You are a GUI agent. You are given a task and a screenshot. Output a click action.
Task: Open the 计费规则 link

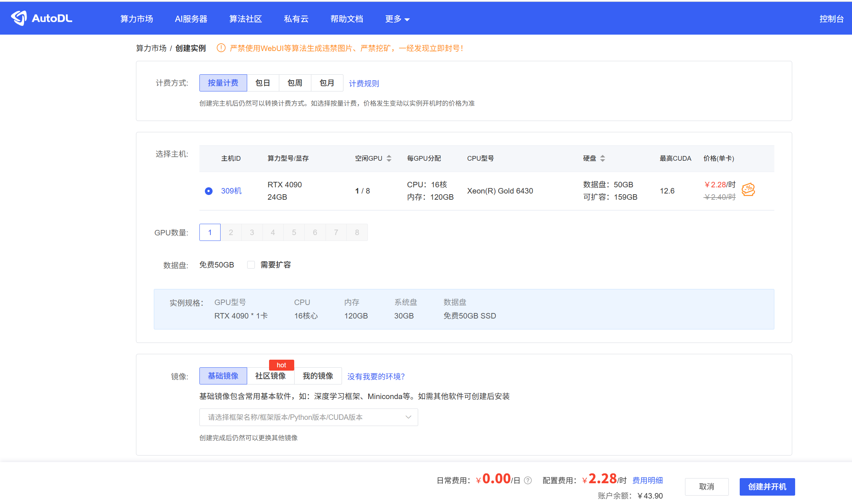[363, 83]
